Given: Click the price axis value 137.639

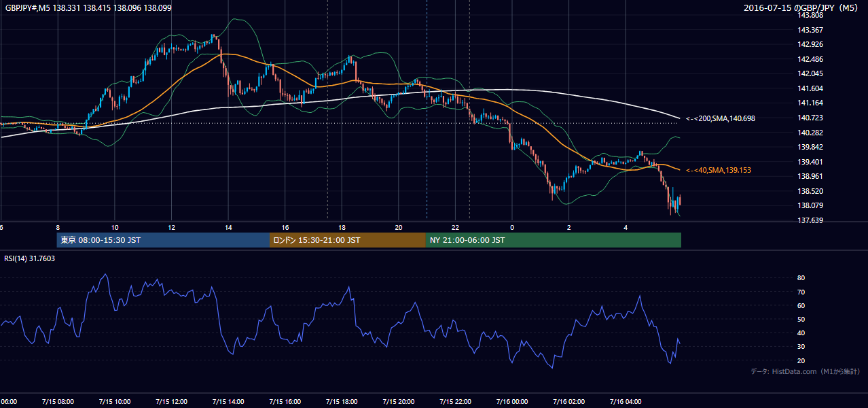Looking at the screenshot, I should point(810,220).
